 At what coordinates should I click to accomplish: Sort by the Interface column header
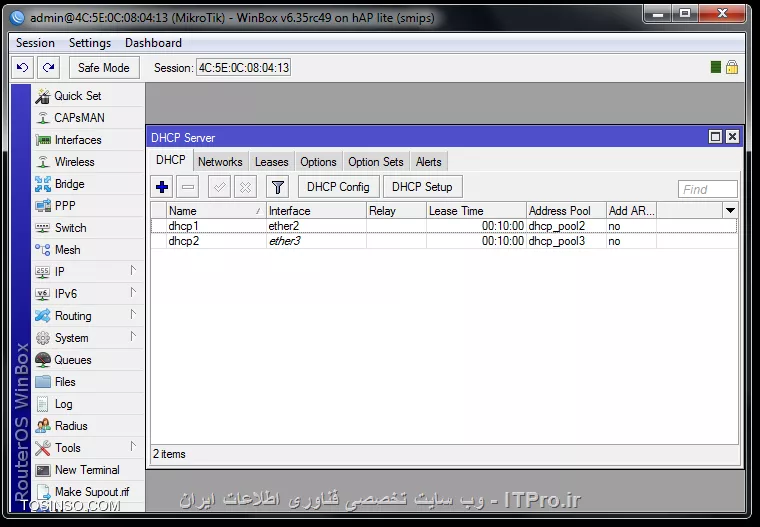coord(316,211)
